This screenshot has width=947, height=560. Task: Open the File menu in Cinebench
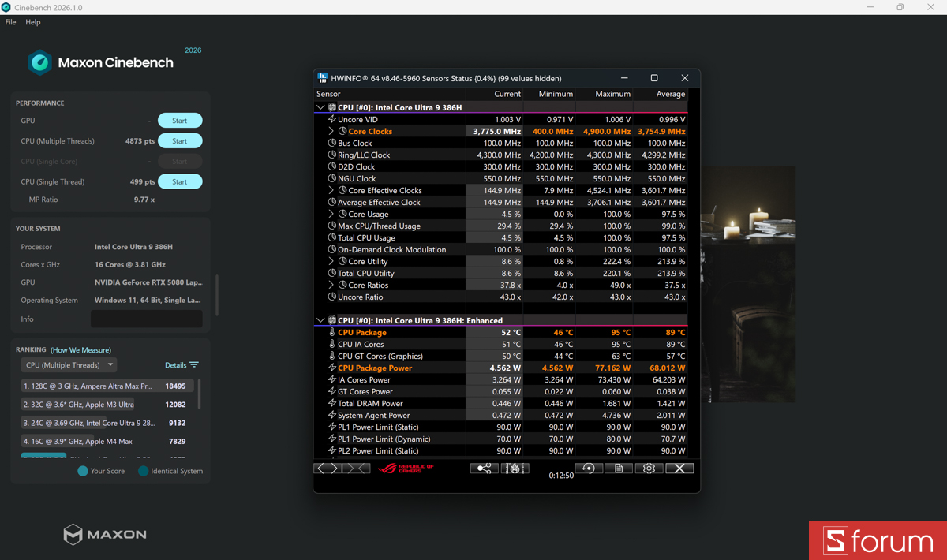click(x=10, y=22)
